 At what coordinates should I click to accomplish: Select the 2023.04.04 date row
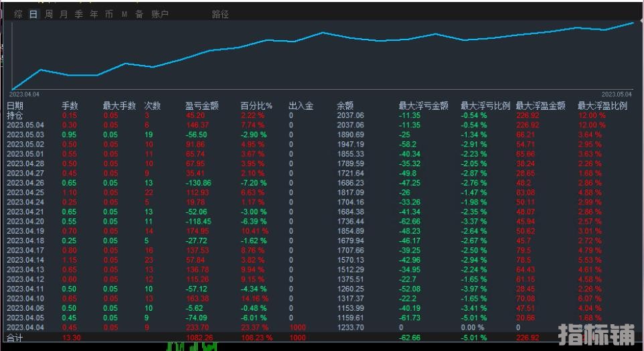(x=25, y=327)
